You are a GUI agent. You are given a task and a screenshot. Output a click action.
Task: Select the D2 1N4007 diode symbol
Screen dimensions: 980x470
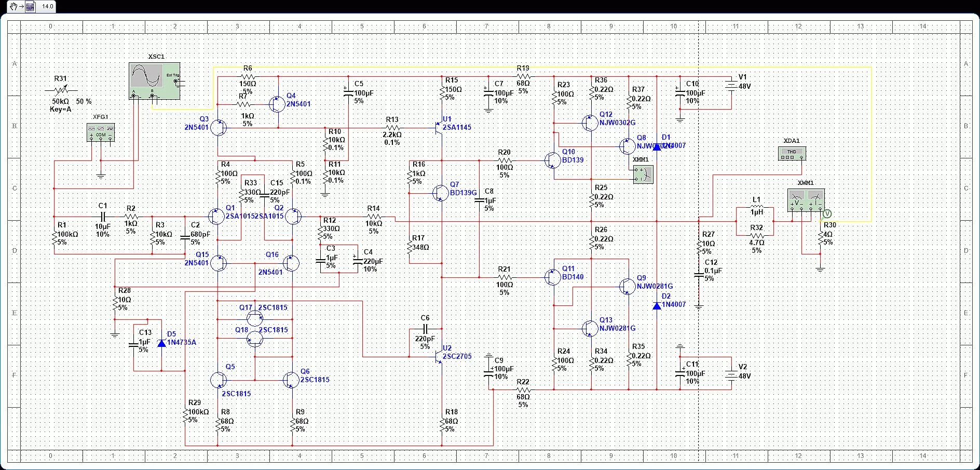657,305
